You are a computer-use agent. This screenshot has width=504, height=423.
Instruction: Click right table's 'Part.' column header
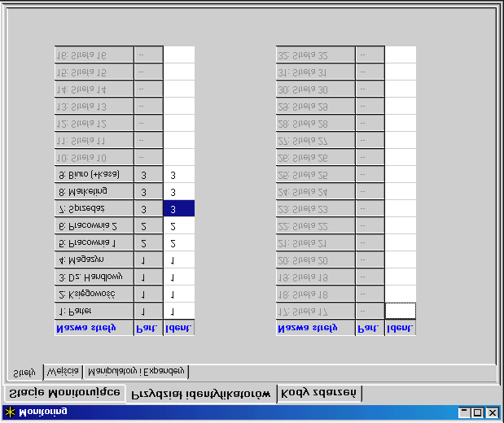click(370, 328)
